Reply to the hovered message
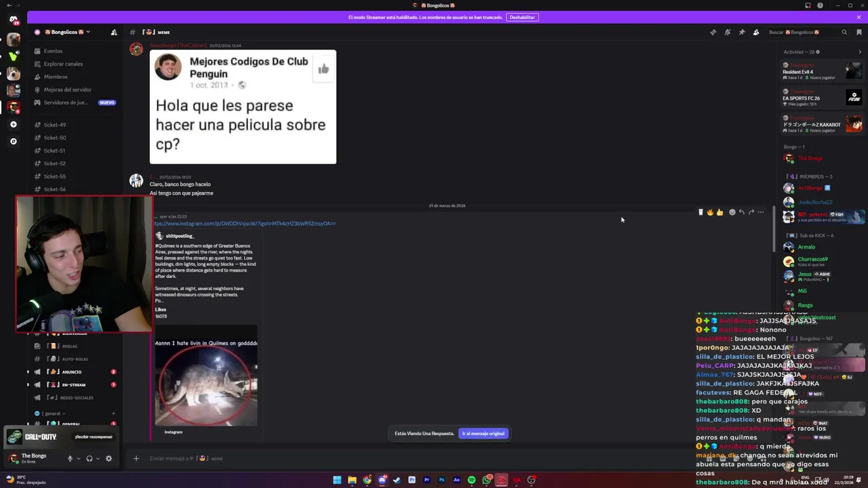Viewport: 868px width, 488px height. pos(741,212)
